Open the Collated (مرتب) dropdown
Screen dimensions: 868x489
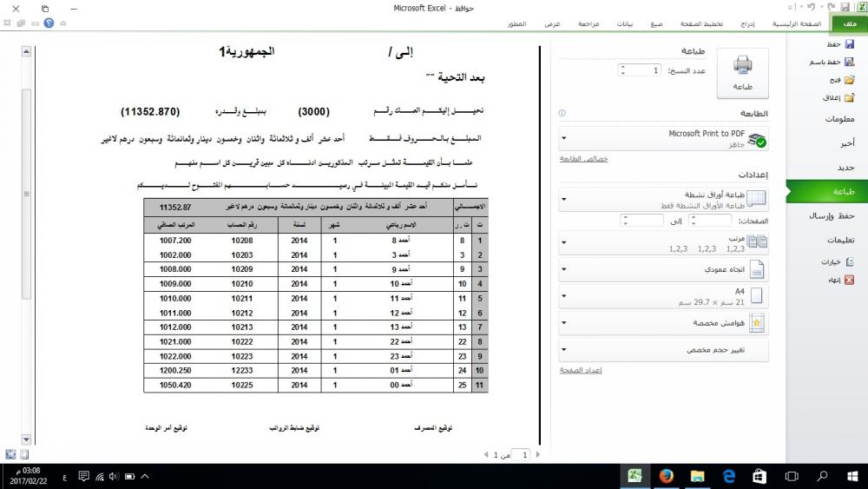pos(663,242)
